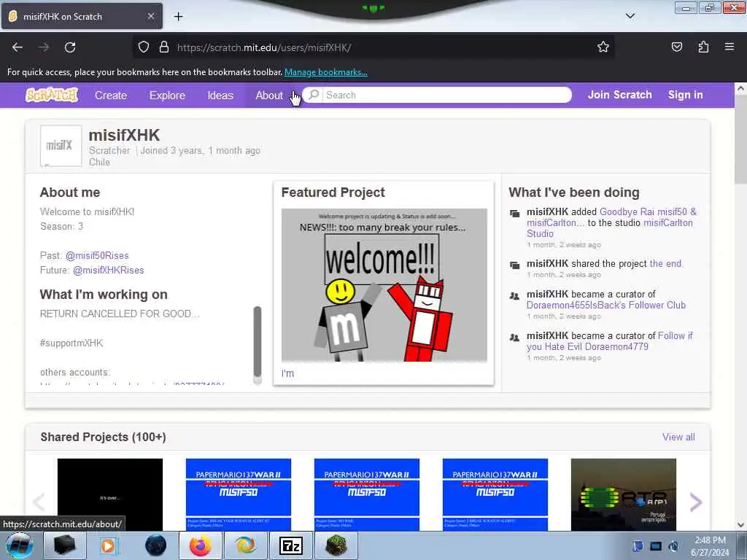Viewport: 747px width, 560px height.
Task: Click the misifXHK profile avatar
Action: [61, 146]
